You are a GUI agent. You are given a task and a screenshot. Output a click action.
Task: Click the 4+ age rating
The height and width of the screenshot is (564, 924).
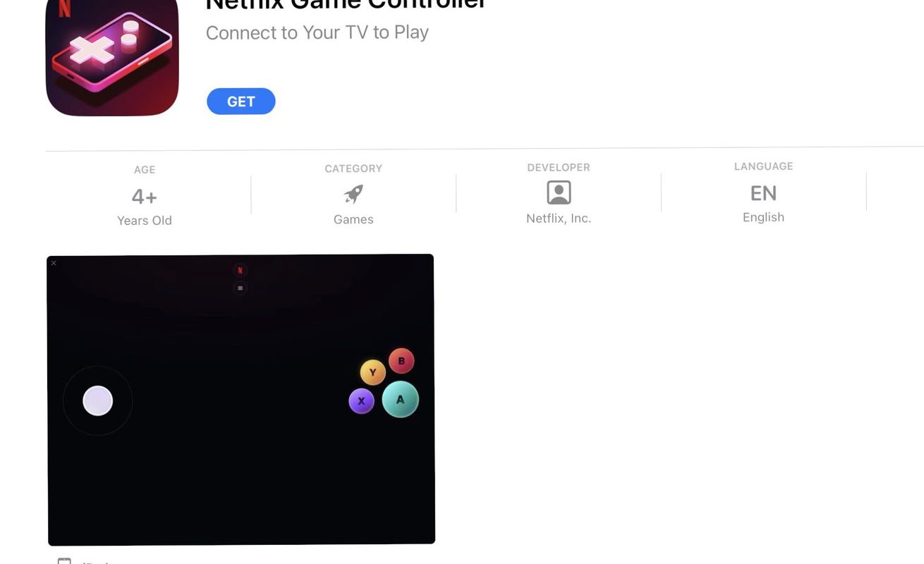coord(145,196)
